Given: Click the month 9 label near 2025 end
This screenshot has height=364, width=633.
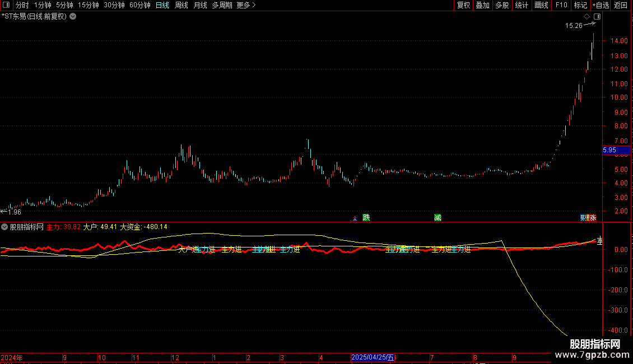Looking at the screenshot, I should tap(514, 357).
